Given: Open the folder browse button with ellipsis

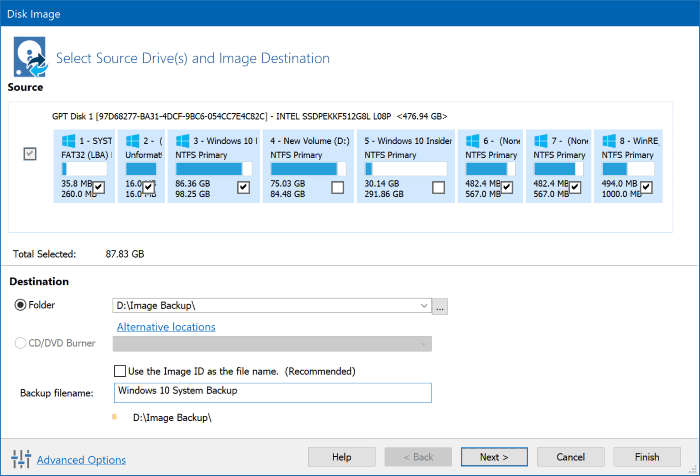Looking at the screenshot, I should tap(440, 307).
